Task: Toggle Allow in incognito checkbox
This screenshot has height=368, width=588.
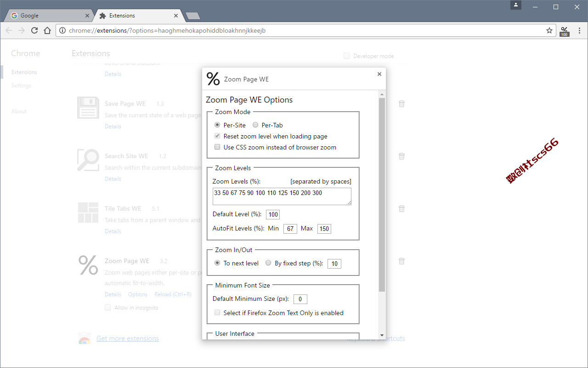Action: 108,308
